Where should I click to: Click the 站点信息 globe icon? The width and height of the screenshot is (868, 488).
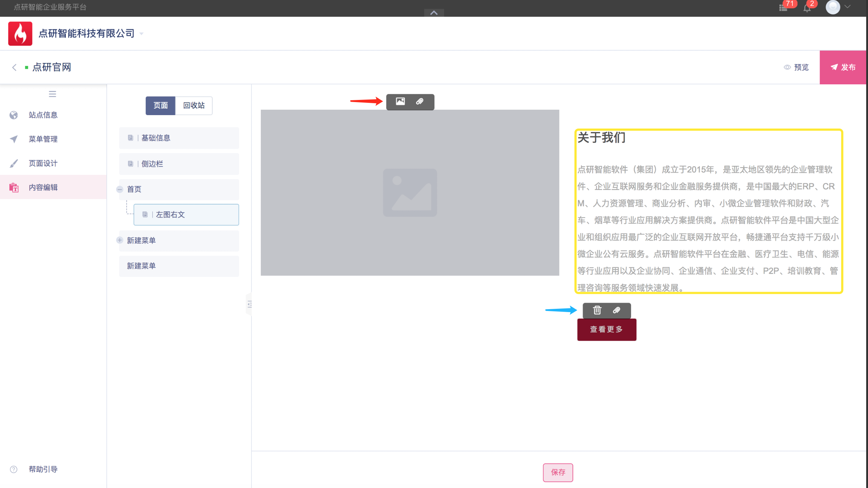tap(14, 115)
